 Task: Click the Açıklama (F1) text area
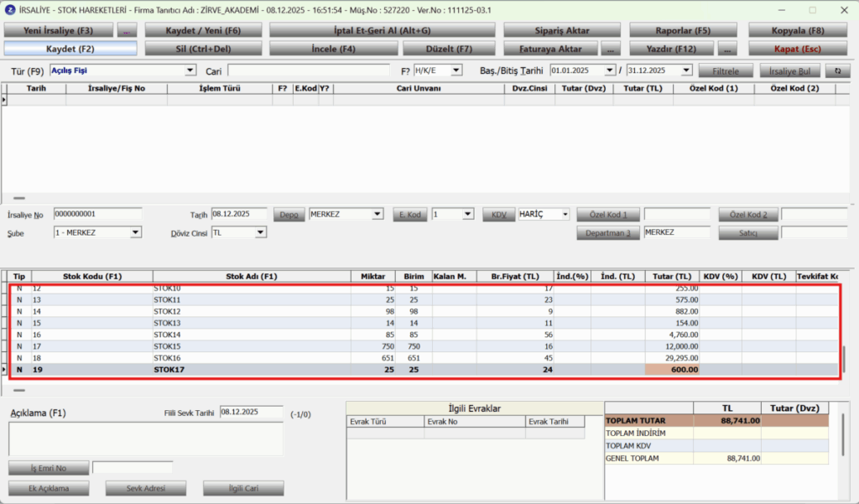coord(146,439)
